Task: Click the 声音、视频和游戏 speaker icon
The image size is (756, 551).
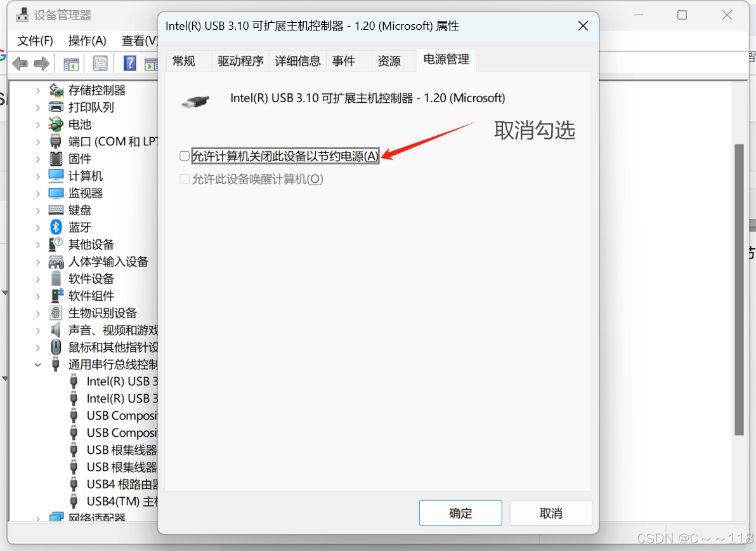Action: pos(56,330)
